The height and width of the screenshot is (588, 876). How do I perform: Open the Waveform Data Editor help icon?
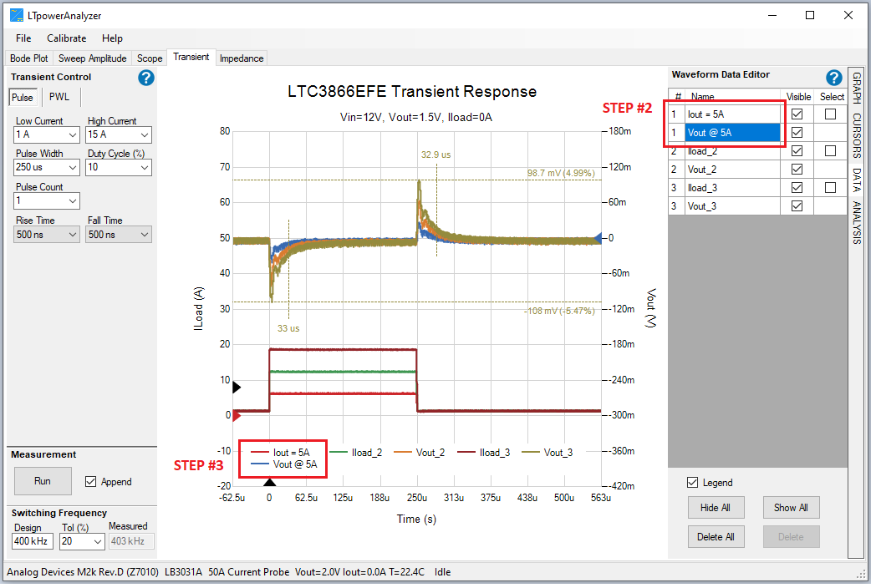point(833,77)
